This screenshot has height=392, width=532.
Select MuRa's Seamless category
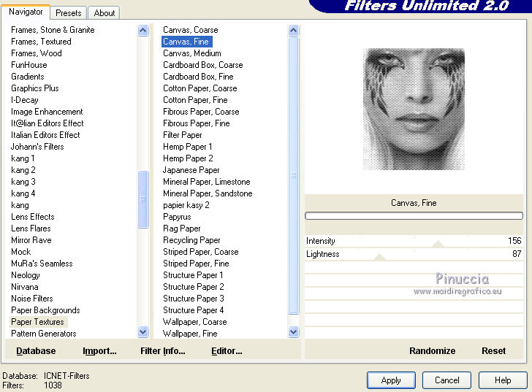(42, 264)
